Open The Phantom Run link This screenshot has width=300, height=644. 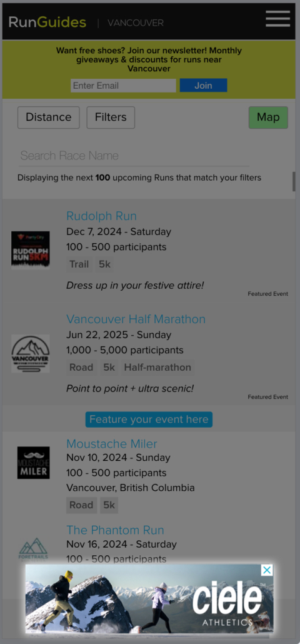[116, 530]
